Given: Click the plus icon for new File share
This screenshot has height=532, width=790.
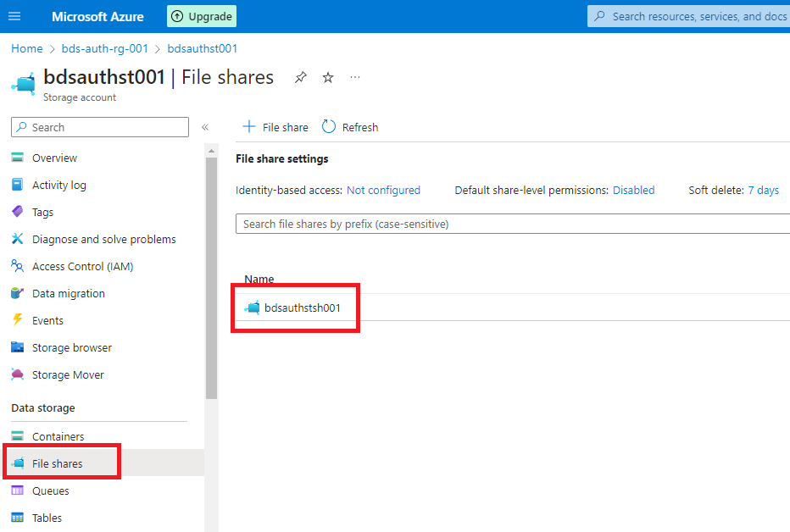Looking at the screenshot, I should pos(249,126).
